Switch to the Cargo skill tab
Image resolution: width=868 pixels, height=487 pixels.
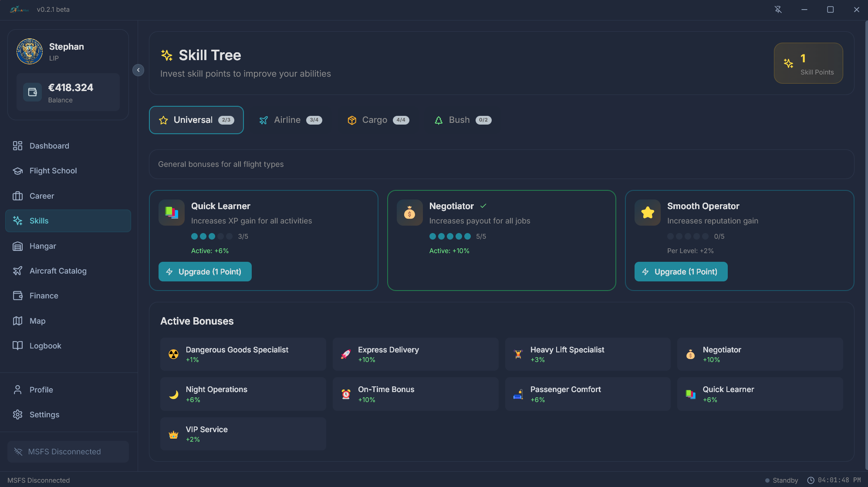[x=377, y=120]
